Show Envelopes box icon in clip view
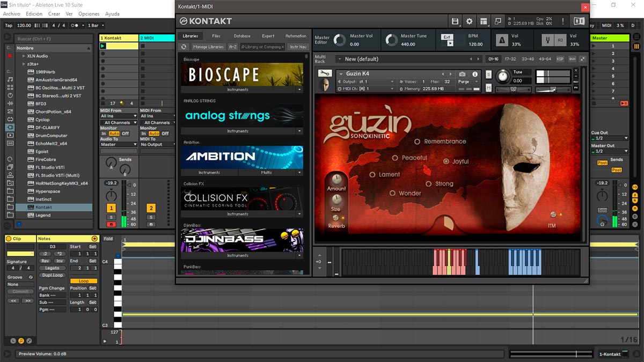 click(29, 341)
